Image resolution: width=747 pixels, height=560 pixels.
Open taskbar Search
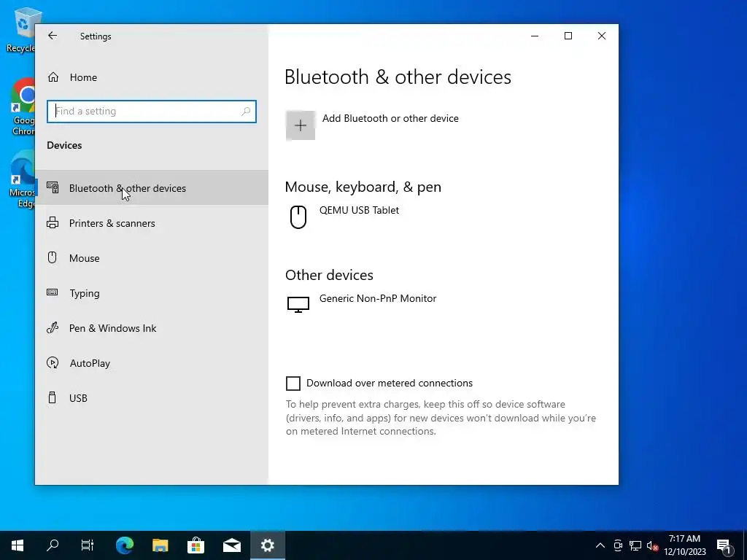tap(53, 545)
